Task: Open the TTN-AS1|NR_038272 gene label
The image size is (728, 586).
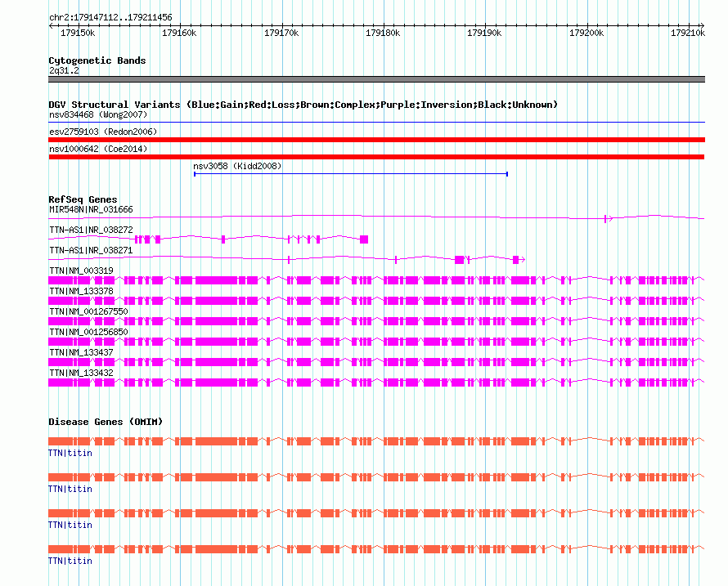Action: (91, 230)
